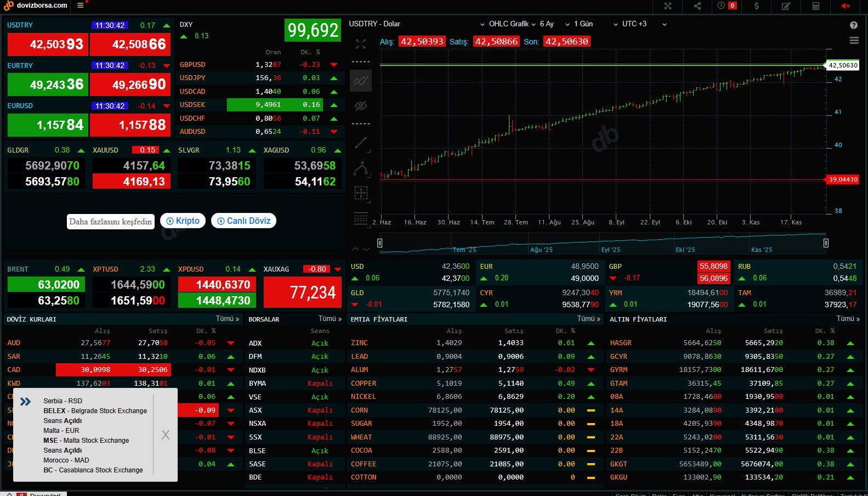Unmute sound using the red speaker icon
This screenshot has height=496, width=868.
coord(846,6)
